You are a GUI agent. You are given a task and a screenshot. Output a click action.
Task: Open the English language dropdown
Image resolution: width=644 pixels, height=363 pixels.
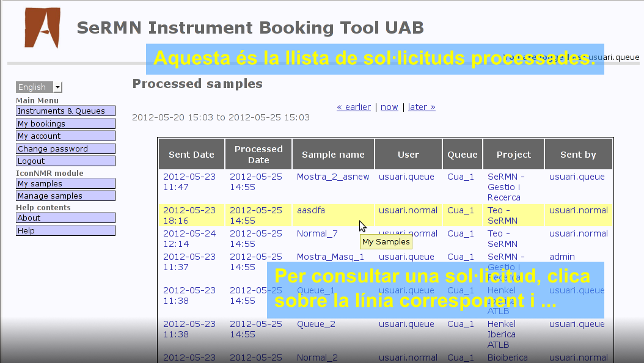coord(39,87)
